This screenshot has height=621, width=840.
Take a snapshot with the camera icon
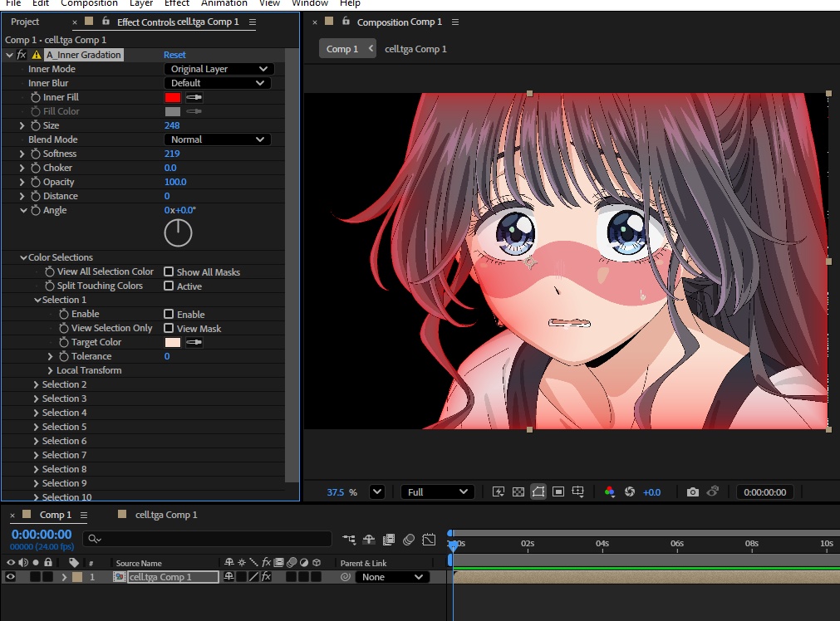tap(693, 492)
